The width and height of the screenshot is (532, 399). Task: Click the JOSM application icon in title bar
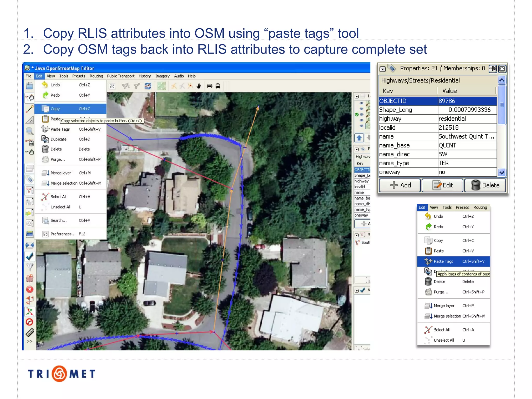click(27, 68)
